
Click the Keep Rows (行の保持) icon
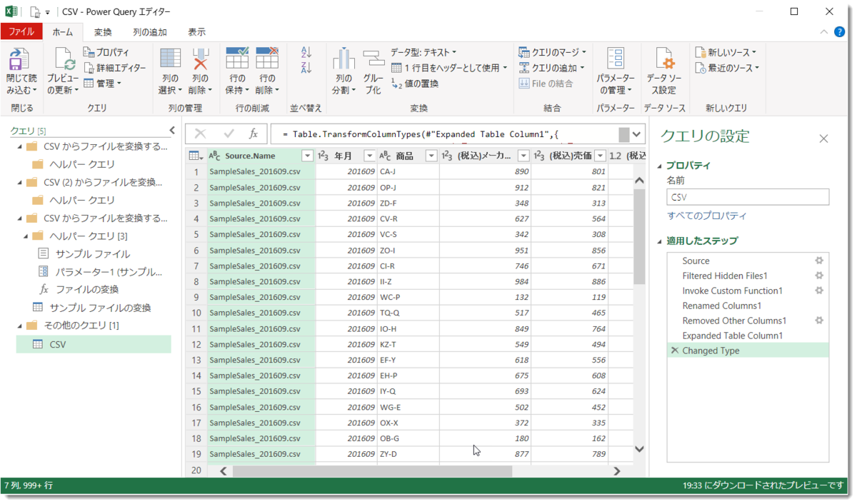[x=237, y=59]
